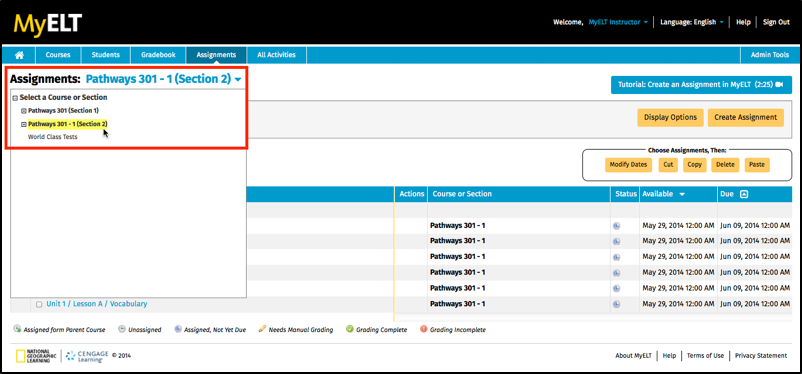Click the Modify Dates button
802x374 pixels.
pos(629,165)
